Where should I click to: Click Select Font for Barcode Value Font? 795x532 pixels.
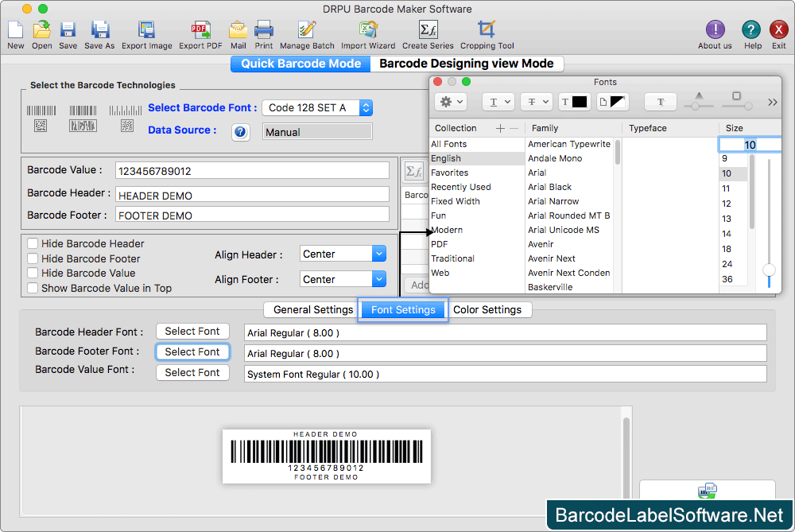(192, 372)
